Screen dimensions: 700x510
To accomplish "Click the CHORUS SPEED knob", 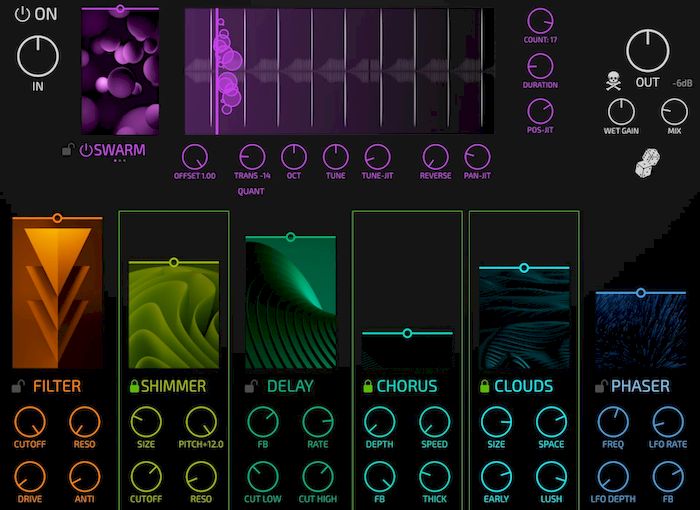I will coord(434,422).
